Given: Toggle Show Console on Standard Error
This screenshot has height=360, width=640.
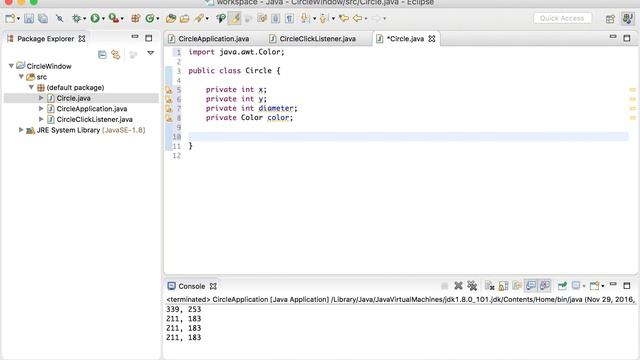Looking at the screenshot, I should (545, 286).
